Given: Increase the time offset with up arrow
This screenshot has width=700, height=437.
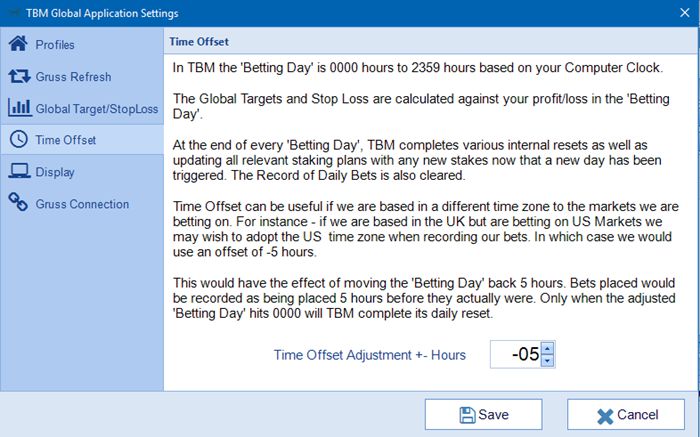Looking at the screenshot, I should click(x=547, y=348).
